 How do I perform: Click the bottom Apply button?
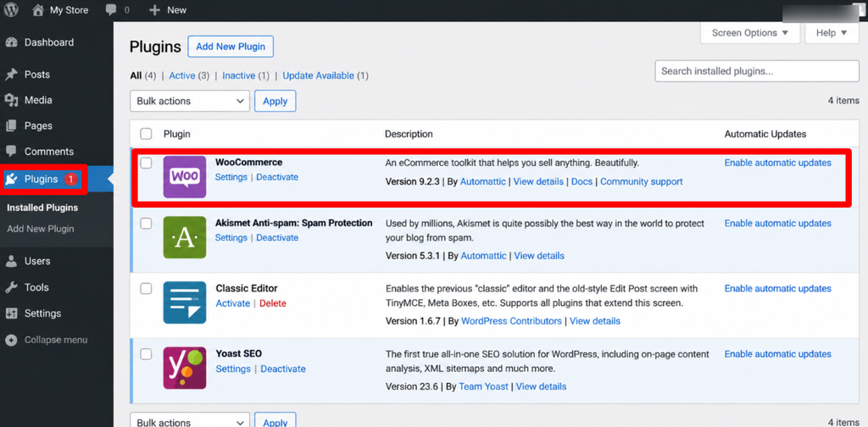(275, 420)
